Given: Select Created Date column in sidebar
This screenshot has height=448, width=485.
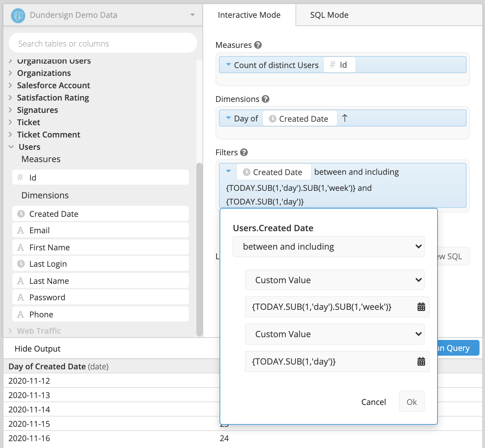Looking at the screenshot, I should [x=101, y=214].
